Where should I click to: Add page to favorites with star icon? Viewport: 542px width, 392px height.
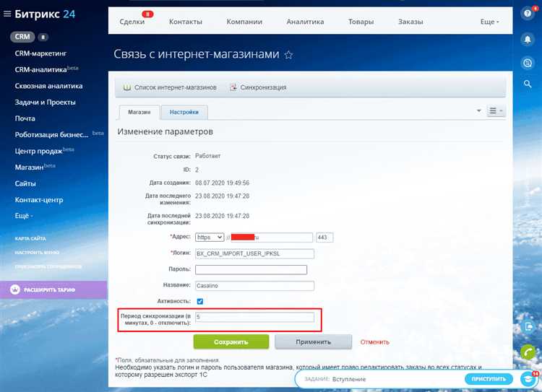point(288,55)
